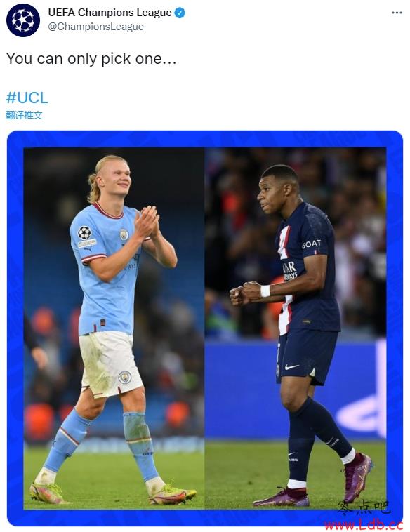Click the Manchester City crest on the white shorts
Screen dimensions: 410x532
click(124, 378)
